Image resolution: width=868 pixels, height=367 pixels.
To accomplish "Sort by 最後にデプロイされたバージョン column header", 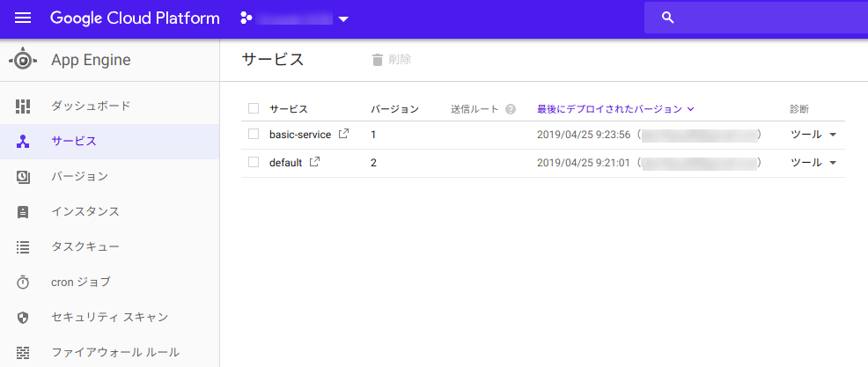I will pyautogui.click(x=609, y=109).
